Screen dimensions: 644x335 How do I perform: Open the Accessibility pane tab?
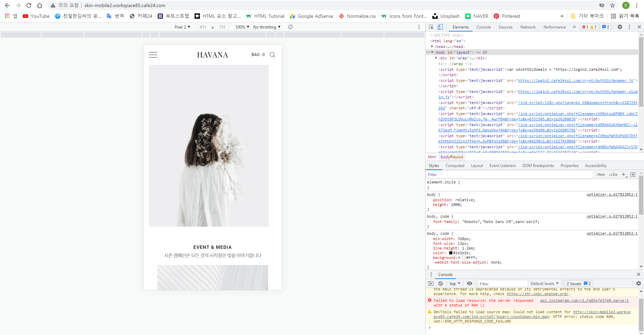[x=596, y=166]
